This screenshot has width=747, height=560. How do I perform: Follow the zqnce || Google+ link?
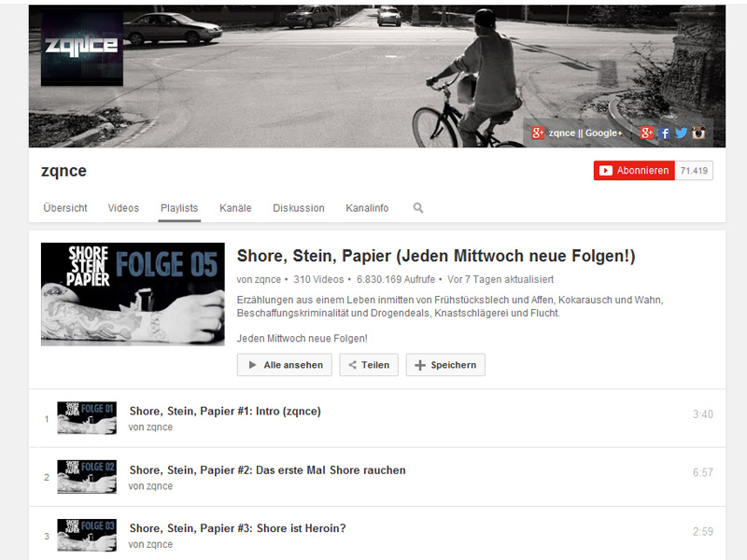tap(585, 133)
